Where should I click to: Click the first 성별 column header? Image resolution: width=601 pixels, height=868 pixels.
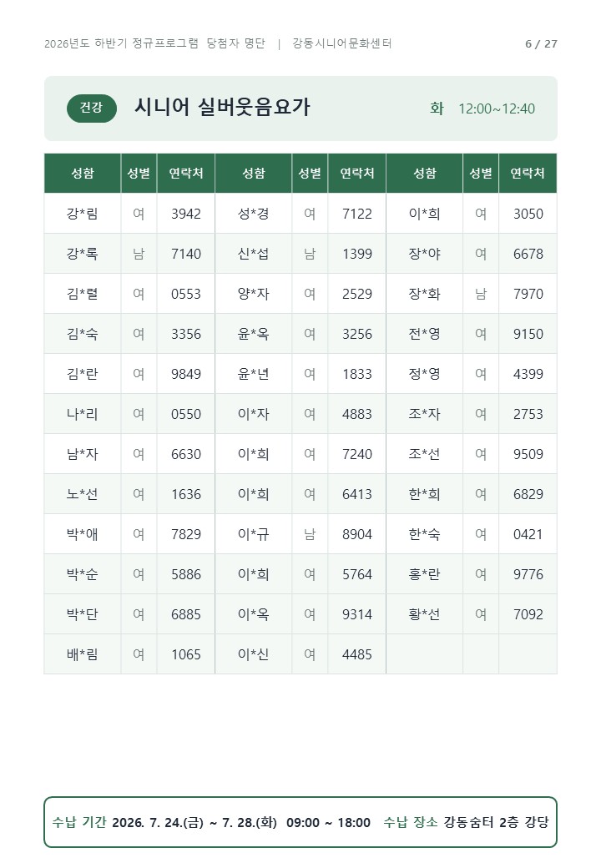coord(139,174)
